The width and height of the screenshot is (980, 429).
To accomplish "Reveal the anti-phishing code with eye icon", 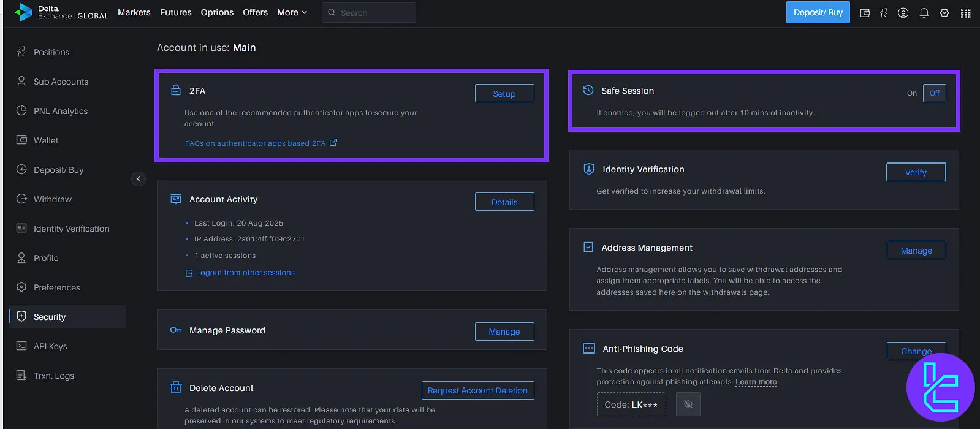I will click(x=688, y=404).
